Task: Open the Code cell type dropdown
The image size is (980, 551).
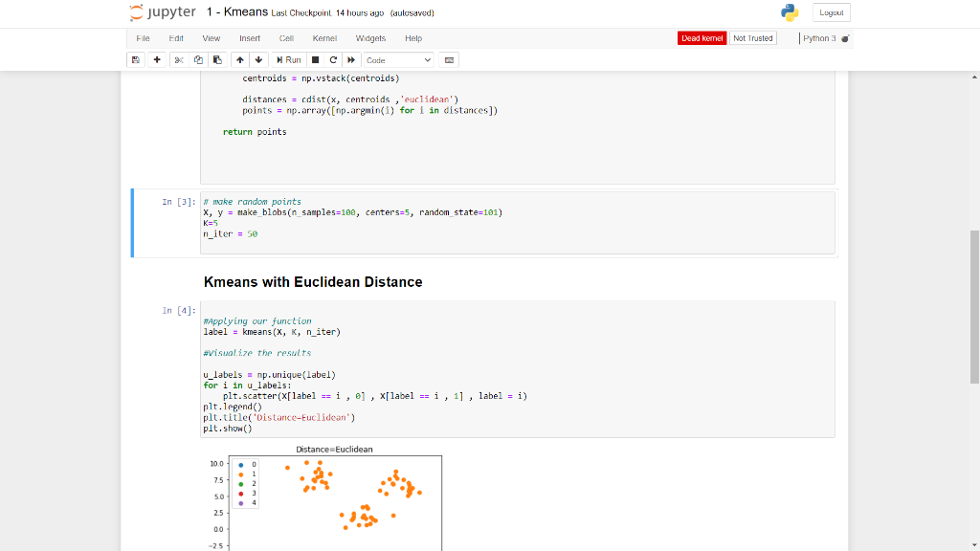Action: [x=397, y=59]
